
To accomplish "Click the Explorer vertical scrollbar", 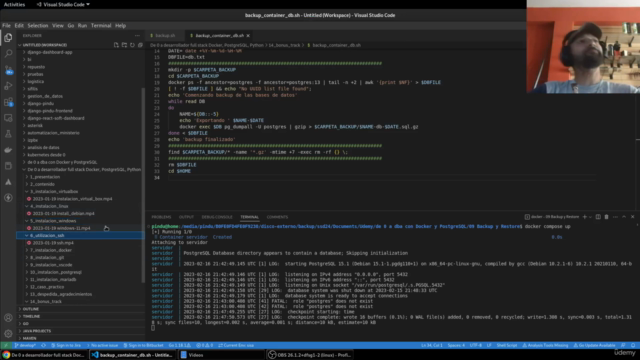I will (x=143, y=185).
